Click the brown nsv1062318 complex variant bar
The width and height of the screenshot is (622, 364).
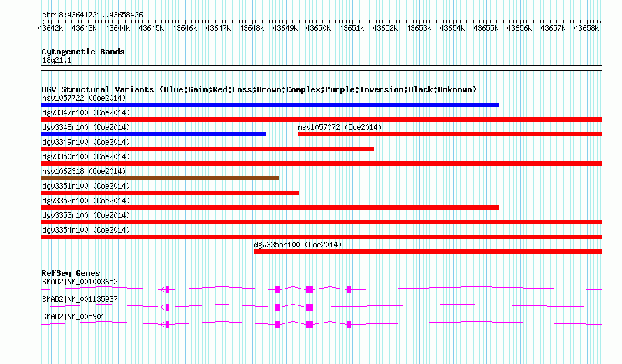(160, 178)
